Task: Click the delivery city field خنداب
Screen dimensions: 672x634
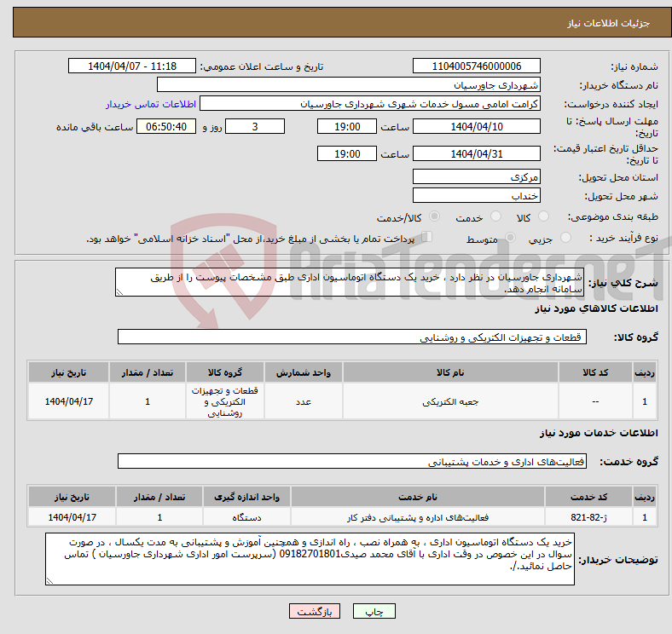Action: [x=477, y=196]
